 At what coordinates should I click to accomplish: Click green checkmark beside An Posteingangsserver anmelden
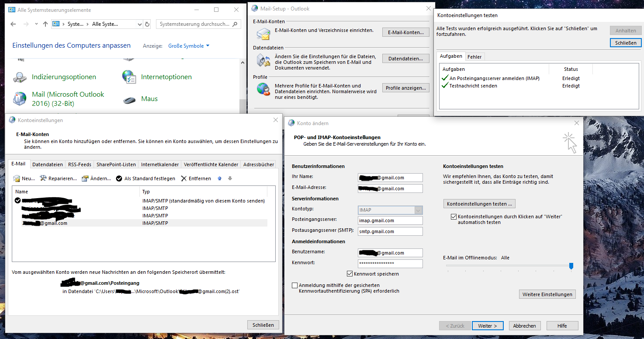(x=445, y=78)
